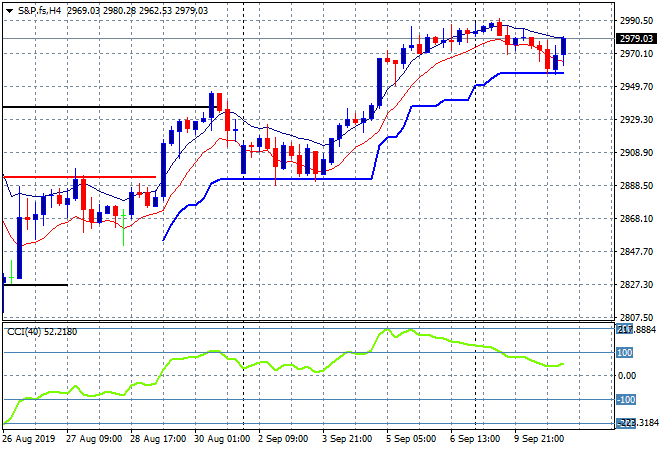This screenshot has width=660, height=450.
Task: Click the CCI 100 level label
Action: pos(625,352)
